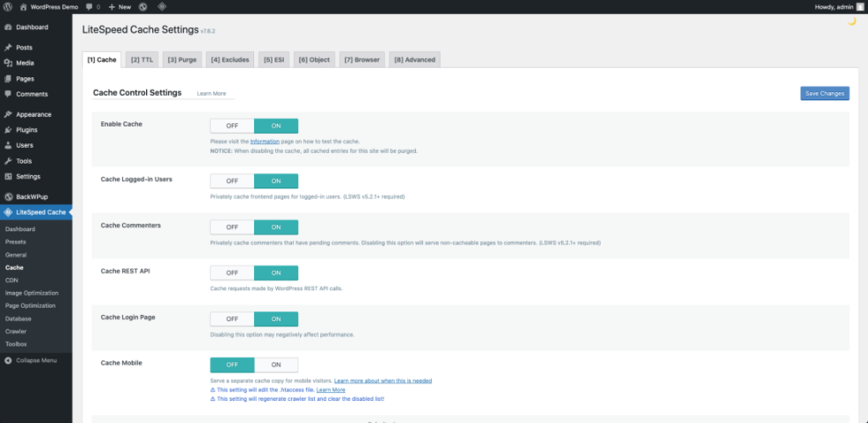
Task: Turn Cache Commenters OFF
Action: pyautogui.click(x=232, y=227)
